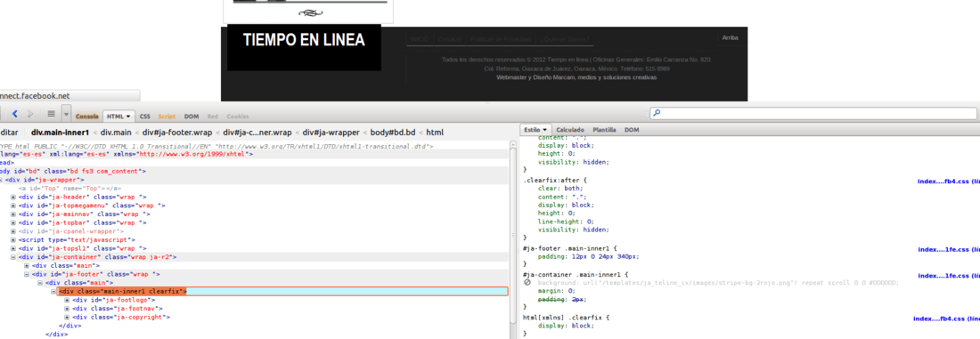Switch to the CSS panel tab
Screen dimensions: 980x339
point(145,117)
